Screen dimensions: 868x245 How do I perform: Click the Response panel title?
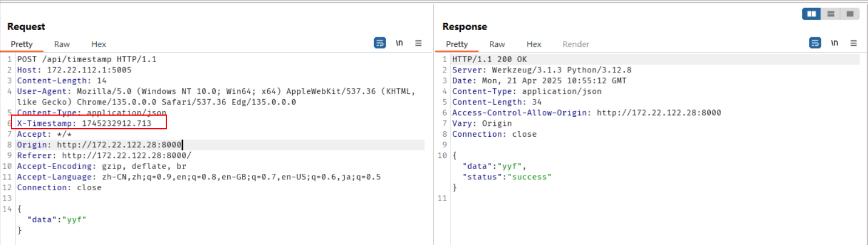pyautogui.click(x=465, y=27)
